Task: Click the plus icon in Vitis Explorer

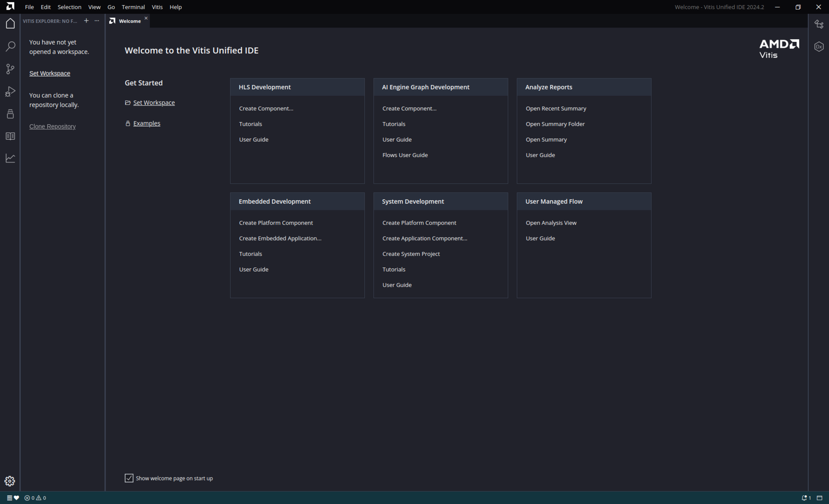Action: click(x=86, y=21)
